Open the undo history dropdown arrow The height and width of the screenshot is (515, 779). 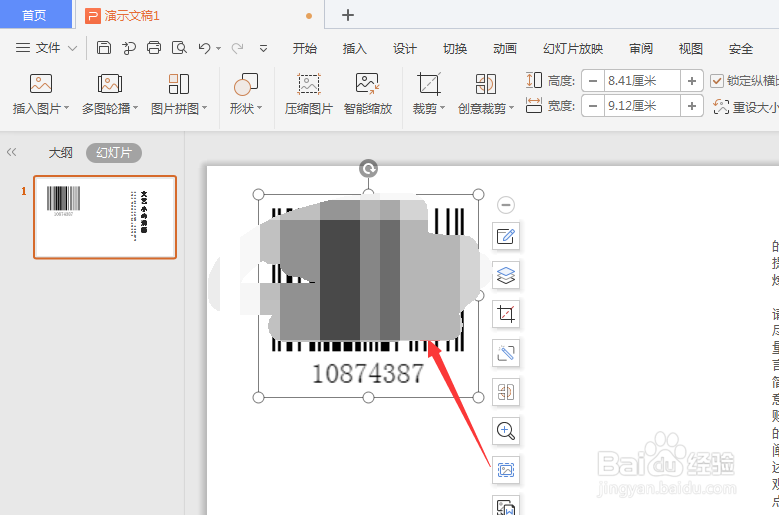219,49
